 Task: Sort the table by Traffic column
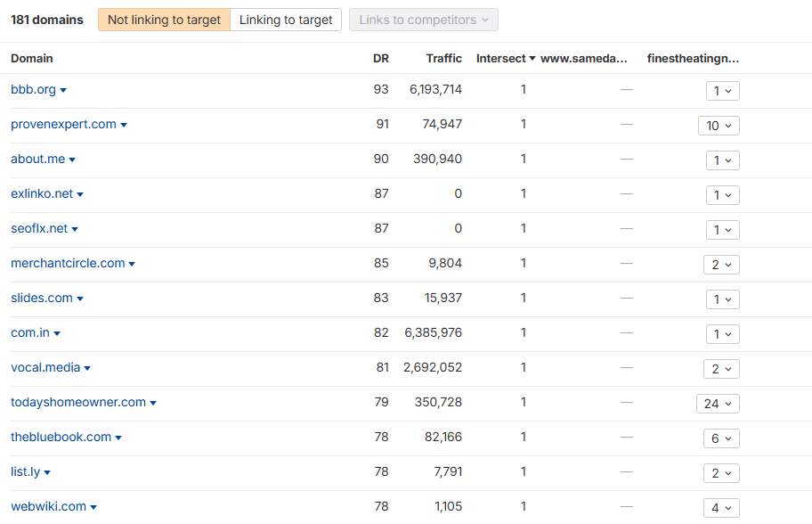click(443, 58)
